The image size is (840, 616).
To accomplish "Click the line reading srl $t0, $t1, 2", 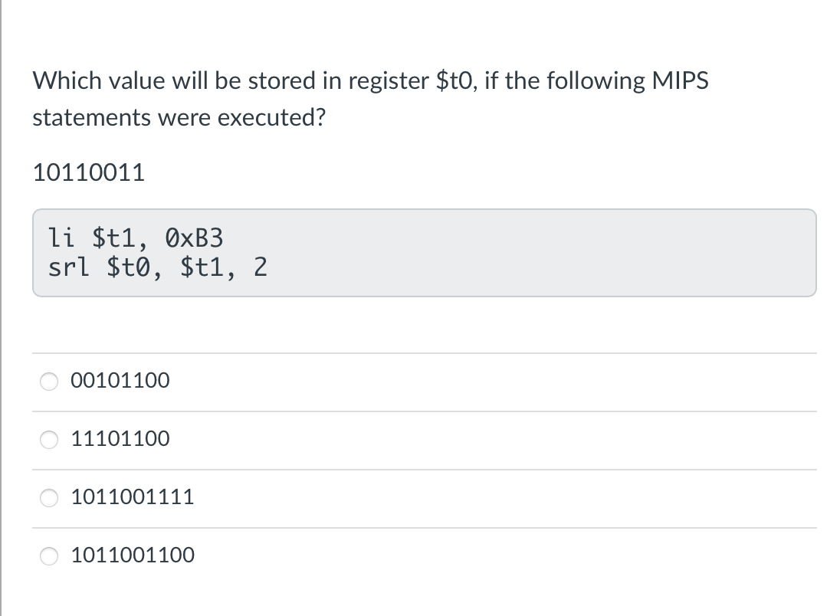I will 156,267.
